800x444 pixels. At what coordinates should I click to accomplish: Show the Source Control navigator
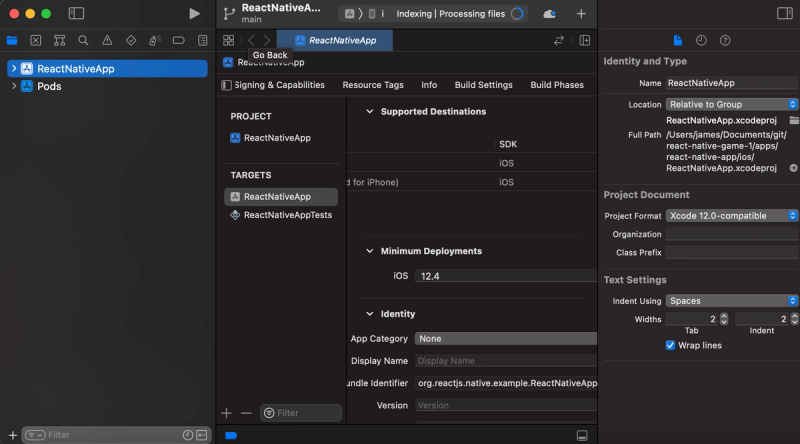36,41
